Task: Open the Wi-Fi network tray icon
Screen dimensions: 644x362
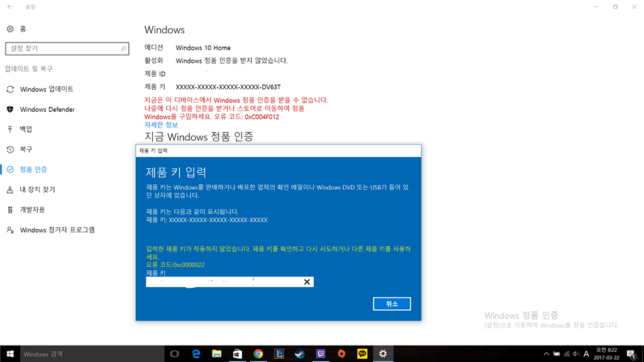Action: [567, 354]
